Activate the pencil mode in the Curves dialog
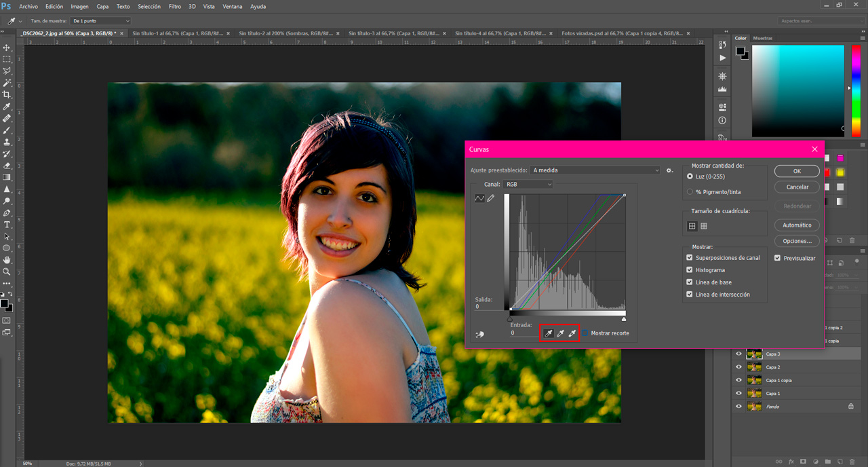This screenshot has height=467, width=868. 490,198
